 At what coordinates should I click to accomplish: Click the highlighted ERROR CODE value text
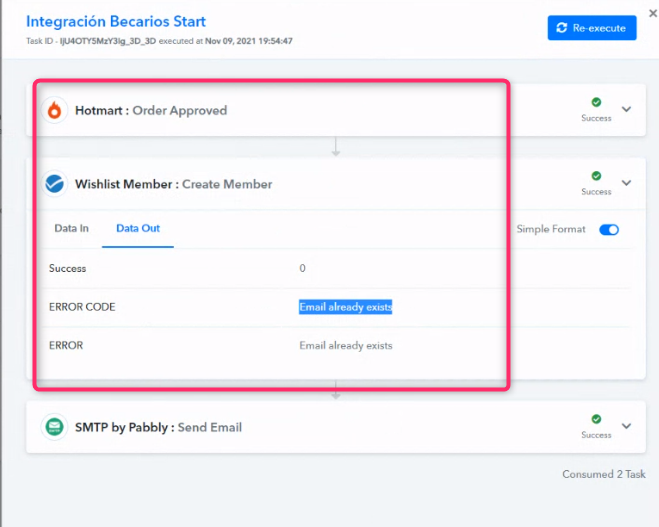click(345, 307)
